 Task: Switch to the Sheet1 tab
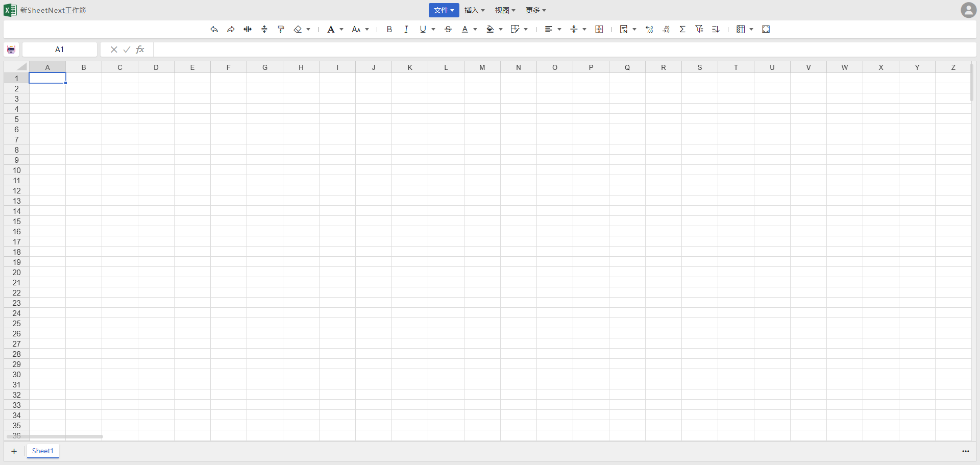click(43, 451)
